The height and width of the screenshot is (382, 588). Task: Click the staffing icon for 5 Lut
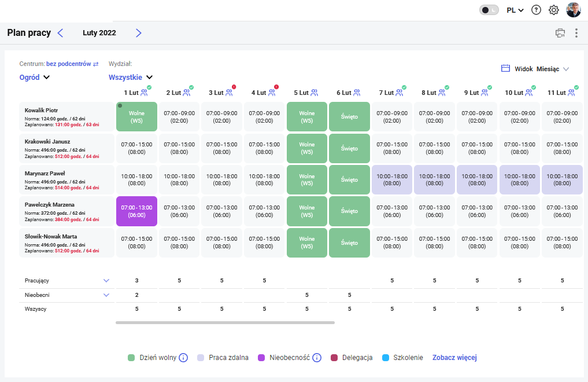point(315,92)
